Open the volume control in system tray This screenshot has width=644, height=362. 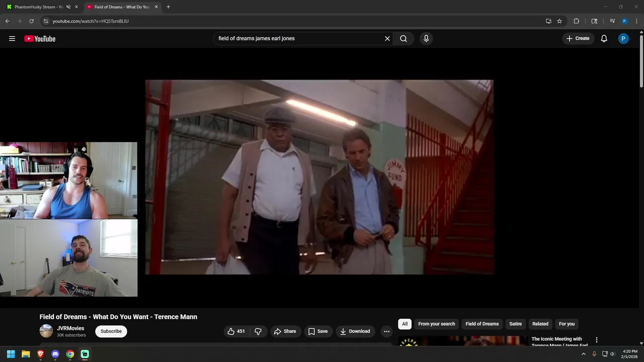612,354
